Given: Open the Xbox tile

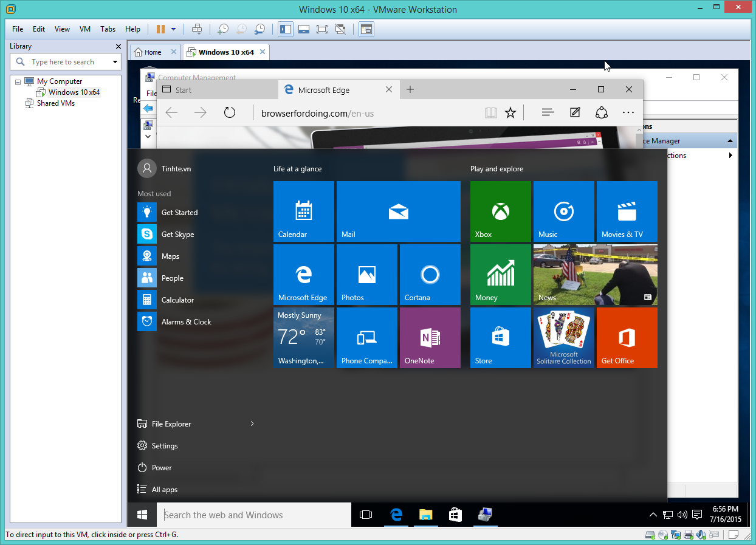Looking at the screenshot, I should pyautogui.click(x=501, y=211).
